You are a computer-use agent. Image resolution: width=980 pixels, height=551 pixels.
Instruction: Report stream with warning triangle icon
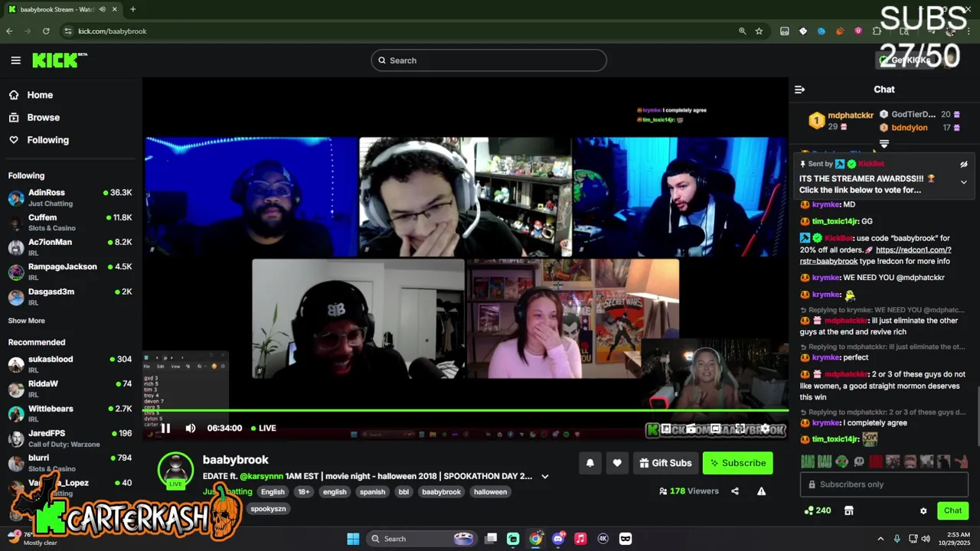pos(761,491)
